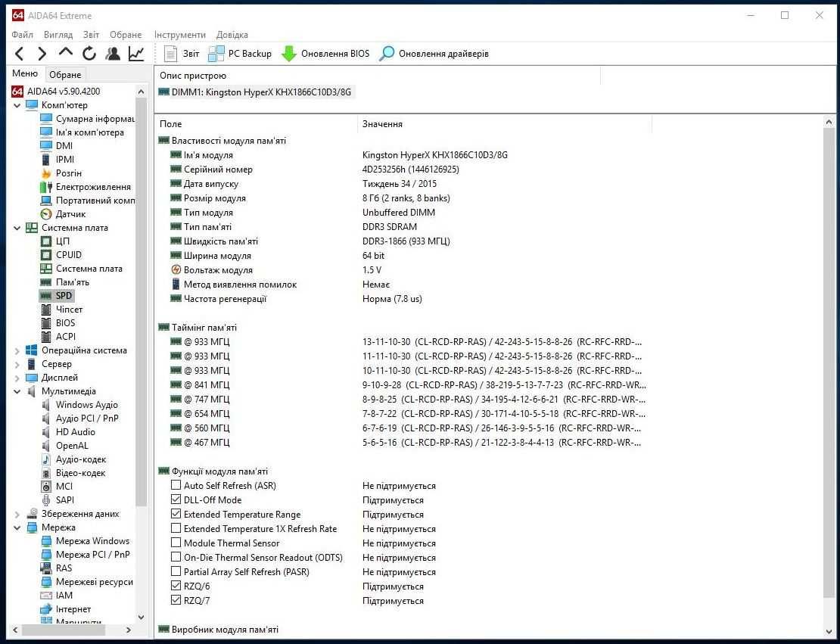Open the graph chart toolbar icon
The width and height of the screenshot is (840, 644).
coord(136,54)
